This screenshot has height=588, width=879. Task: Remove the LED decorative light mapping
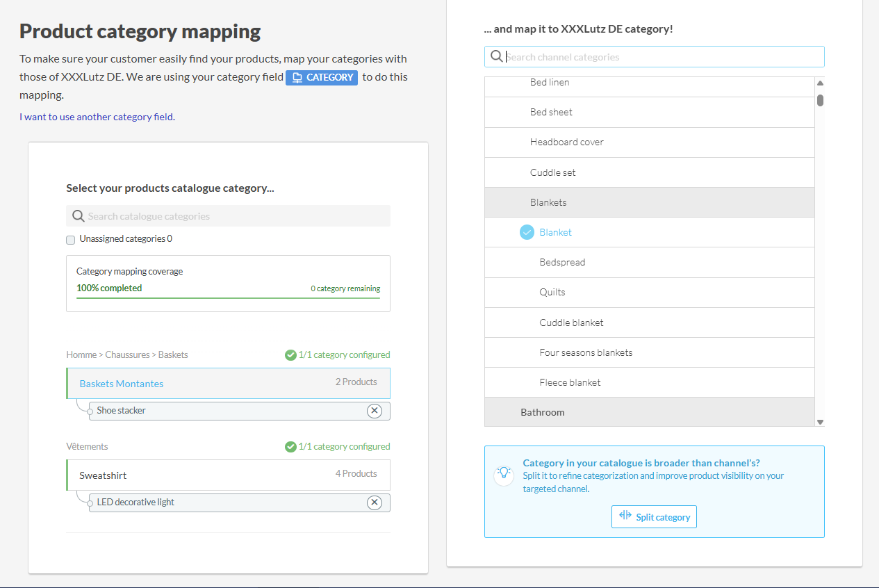pyautogui.click(x=375, y=503)
